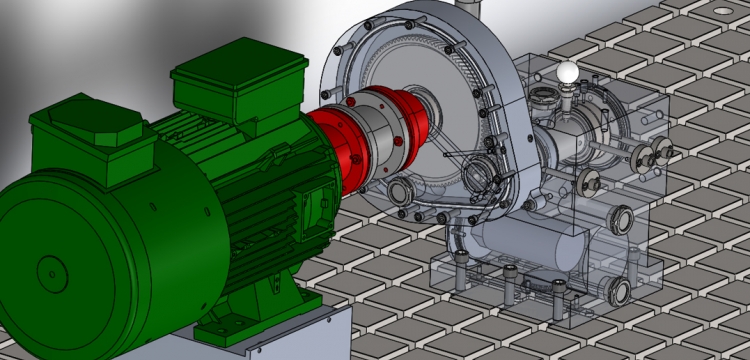This screenshot has width=750, height=360.
Task: Click the white spherical knob atop the pump
Action: (x=568, y=73)
